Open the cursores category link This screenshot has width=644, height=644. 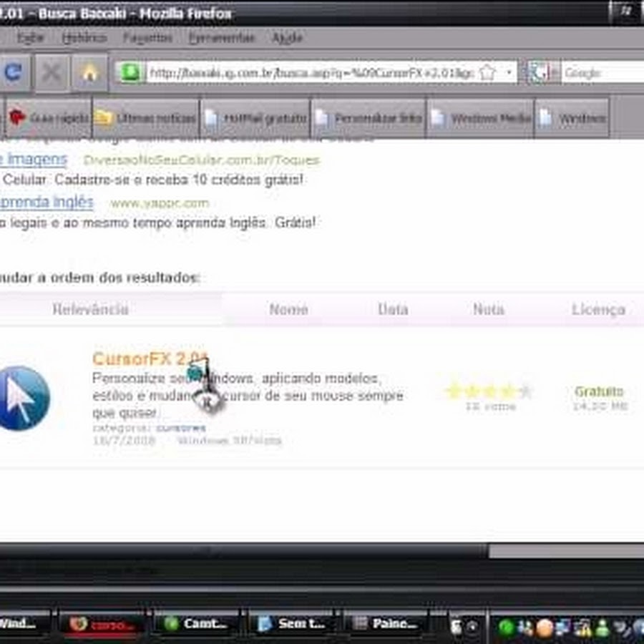(181, 428)
